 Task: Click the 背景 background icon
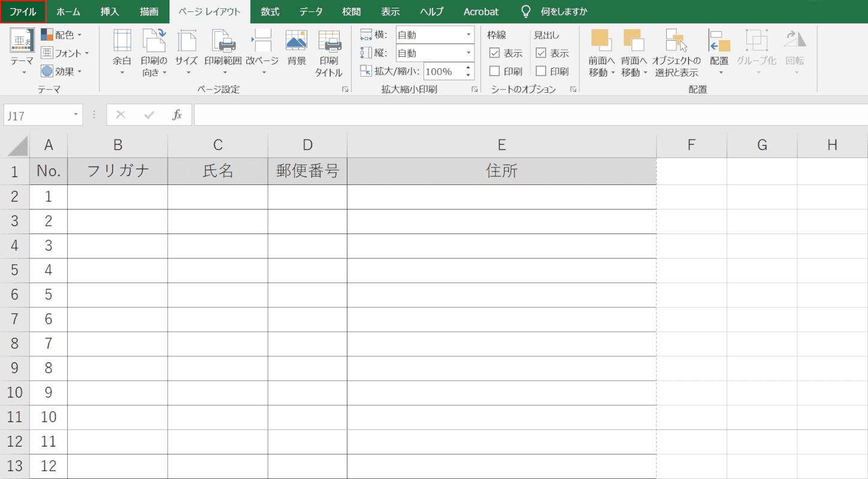[x=297, y=41]
